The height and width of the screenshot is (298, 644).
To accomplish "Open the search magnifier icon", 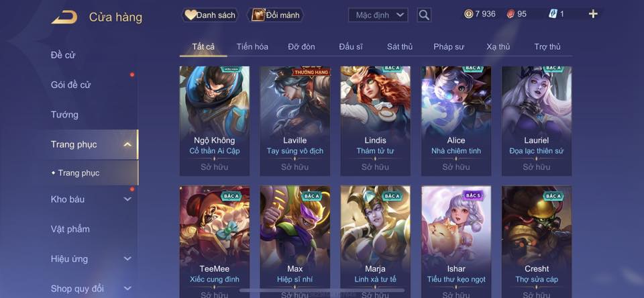I will (424, 15).
